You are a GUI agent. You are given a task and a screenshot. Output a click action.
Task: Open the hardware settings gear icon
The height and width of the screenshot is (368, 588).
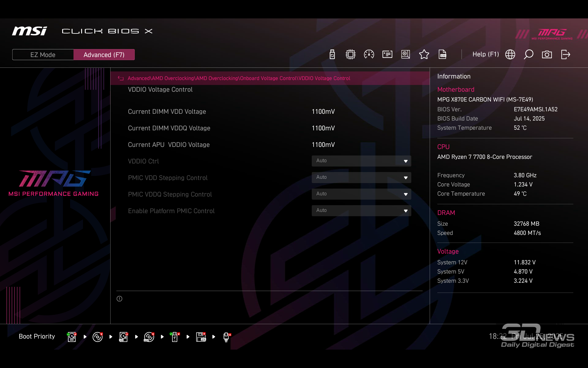click(406, 55)
